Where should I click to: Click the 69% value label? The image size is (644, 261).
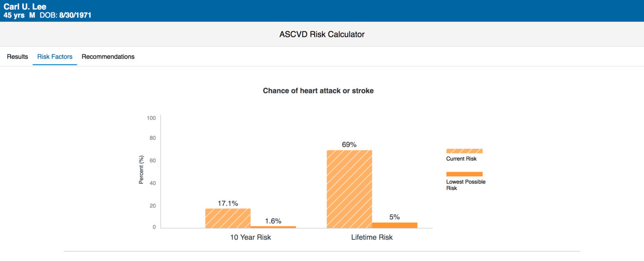349,145
